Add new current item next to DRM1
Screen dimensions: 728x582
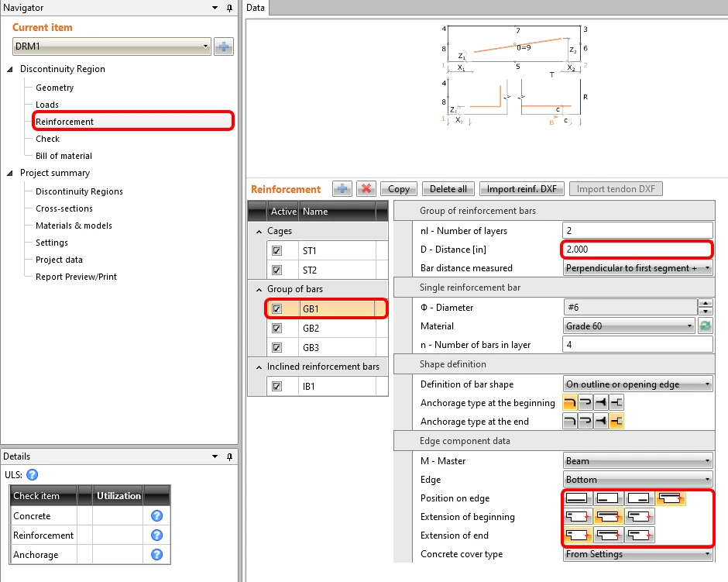tap(224, 46)
